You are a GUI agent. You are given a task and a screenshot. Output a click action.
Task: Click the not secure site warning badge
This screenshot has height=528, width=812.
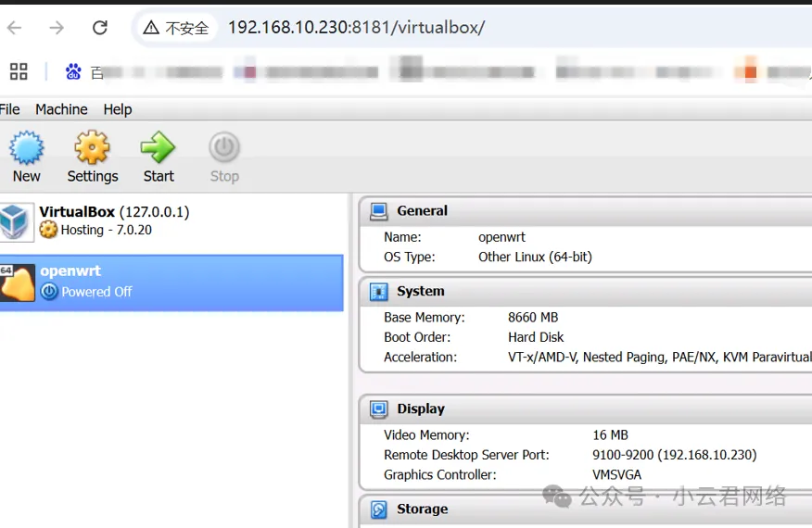[x=176, y=28]
